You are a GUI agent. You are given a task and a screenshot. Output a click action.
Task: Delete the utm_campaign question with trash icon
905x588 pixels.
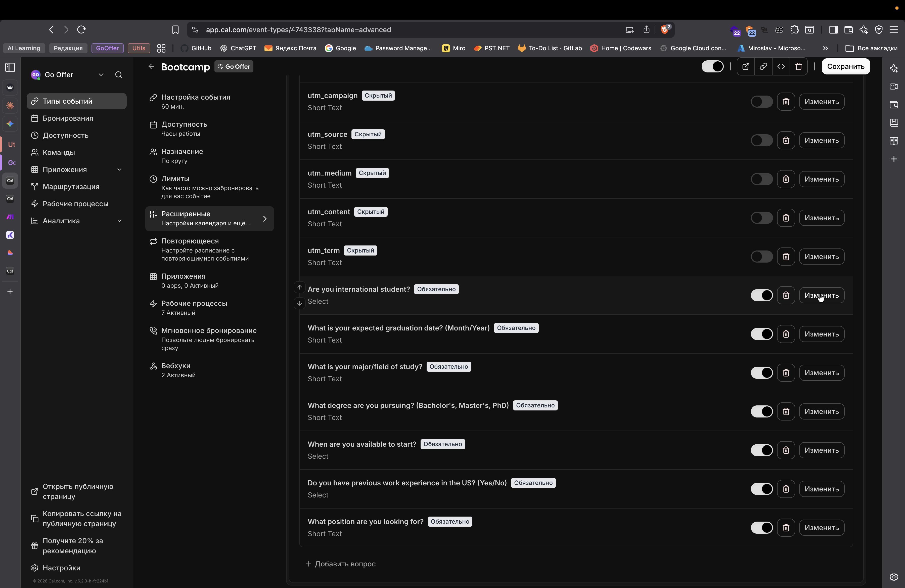point(786,102)
